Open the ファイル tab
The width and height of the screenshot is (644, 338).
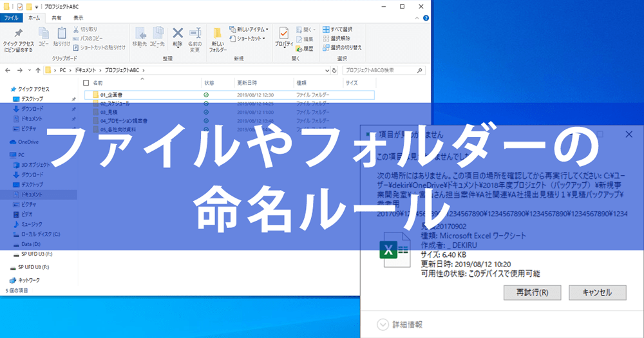pos(11,18)
